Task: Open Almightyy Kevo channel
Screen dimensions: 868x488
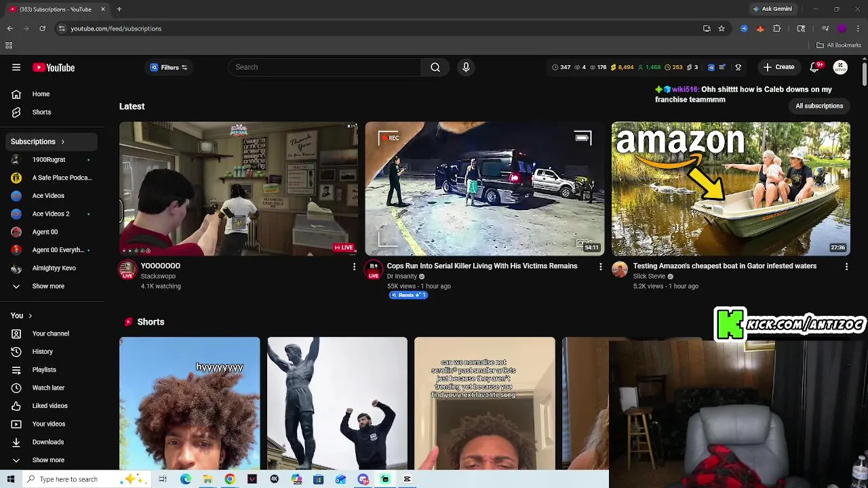Action: click(x=52, y=268)
